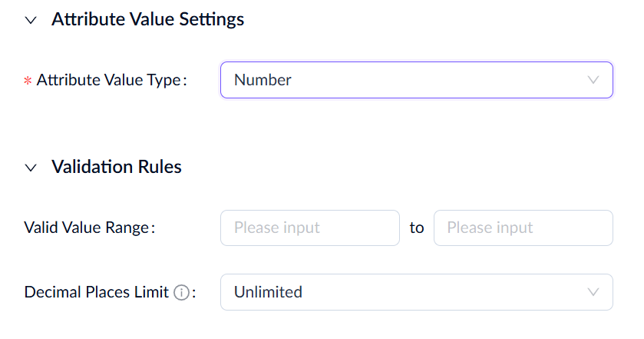
Task: Click the minimum Valid Value Range input
Action: [309, 228]
